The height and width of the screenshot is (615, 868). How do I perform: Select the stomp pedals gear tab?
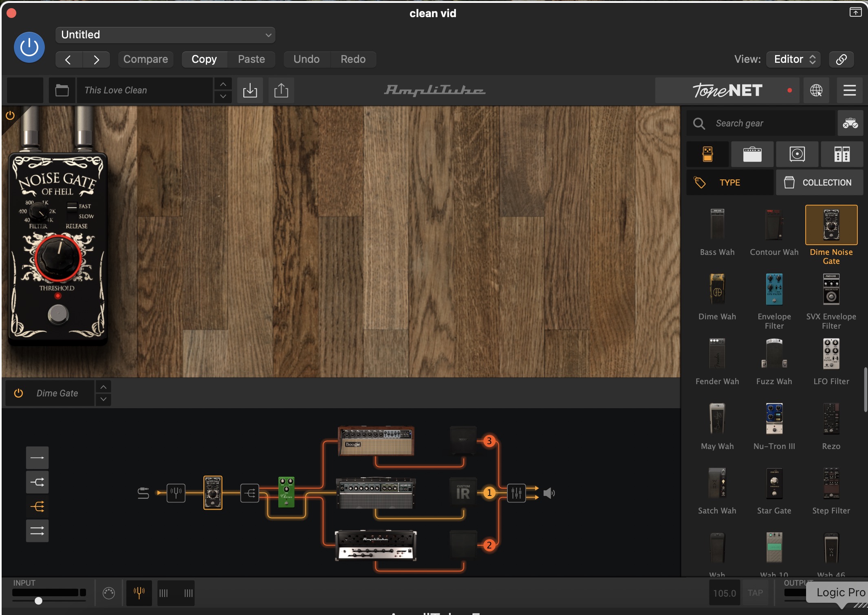click(x=708, y=154)
